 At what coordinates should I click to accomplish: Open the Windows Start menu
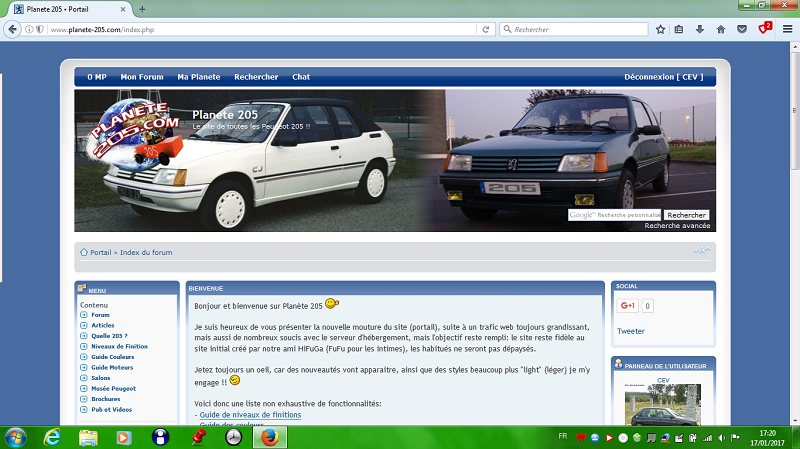tap(15, 438)
